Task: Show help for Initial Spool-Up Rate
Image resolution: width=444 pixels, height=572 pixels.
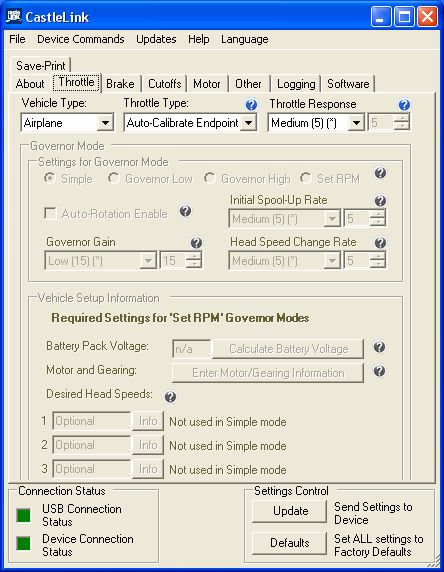Action: tap(380, 200)
